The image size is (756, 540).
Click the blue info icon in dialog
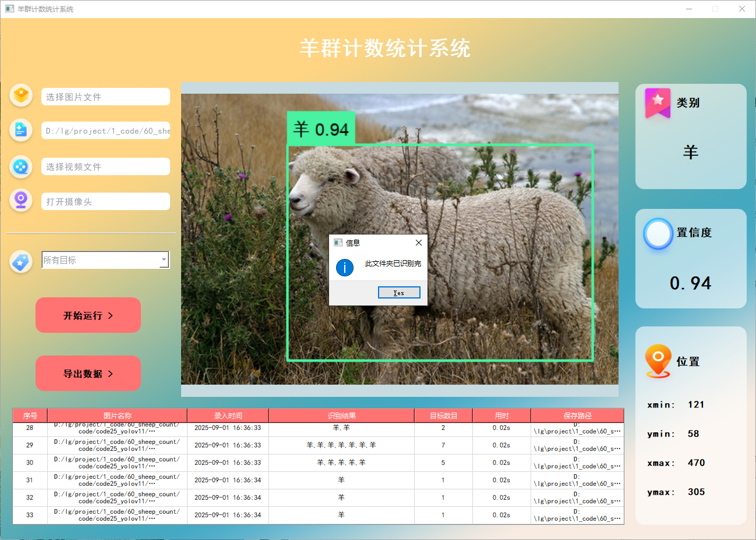(x=345, y=268)
